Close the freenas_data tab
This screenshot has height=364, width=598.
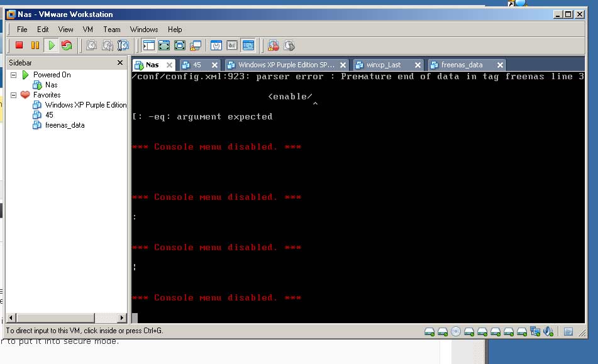click(500, 65)
